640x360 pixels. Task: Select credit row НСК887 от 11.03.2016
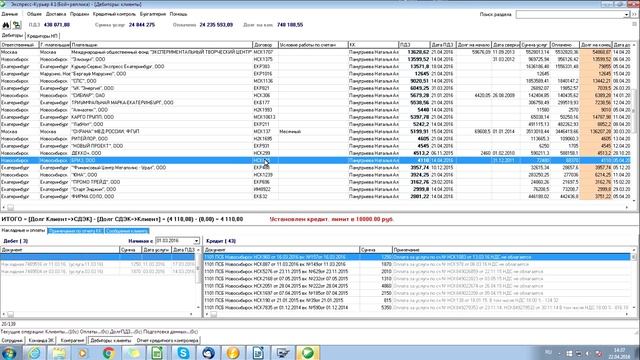point(417,264)
